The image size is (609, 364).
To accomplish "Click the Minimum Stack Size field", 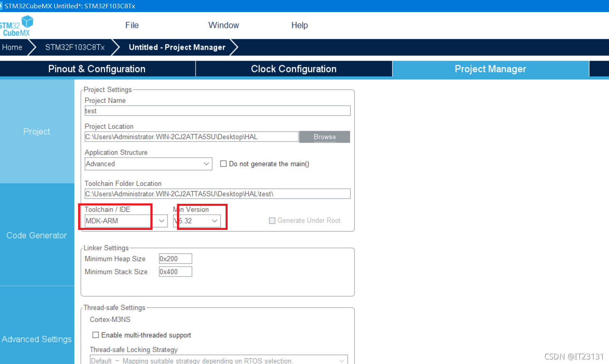I will click(175, 272).
